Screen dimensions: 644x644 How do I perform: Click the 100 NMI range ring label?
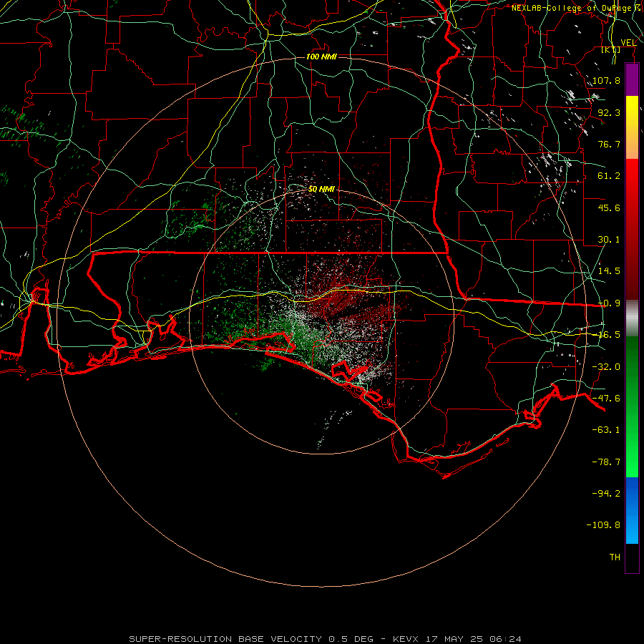321,57
